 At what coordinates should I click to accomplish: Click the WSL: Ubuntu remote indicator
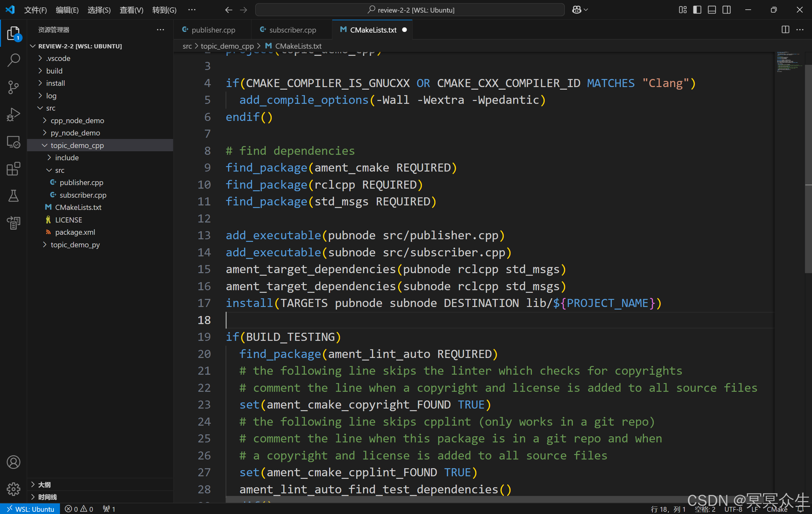coord(30,509)
